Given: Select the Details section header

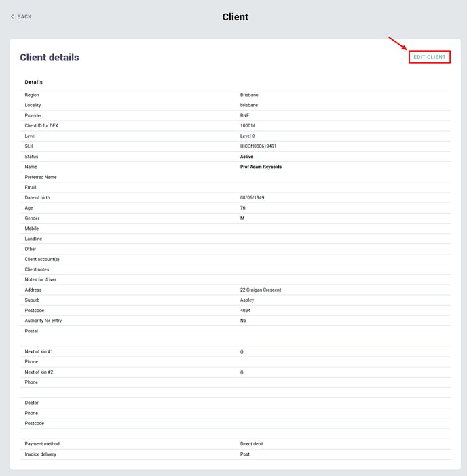Looking at the screenshot, I should [x=34, y=82].
